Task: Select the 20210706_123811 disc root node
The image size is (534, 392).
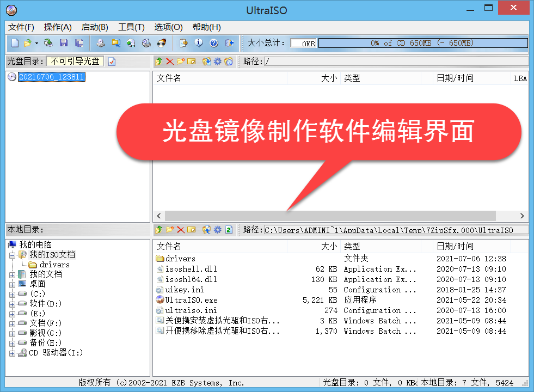Action: click(x=51, y=77)
